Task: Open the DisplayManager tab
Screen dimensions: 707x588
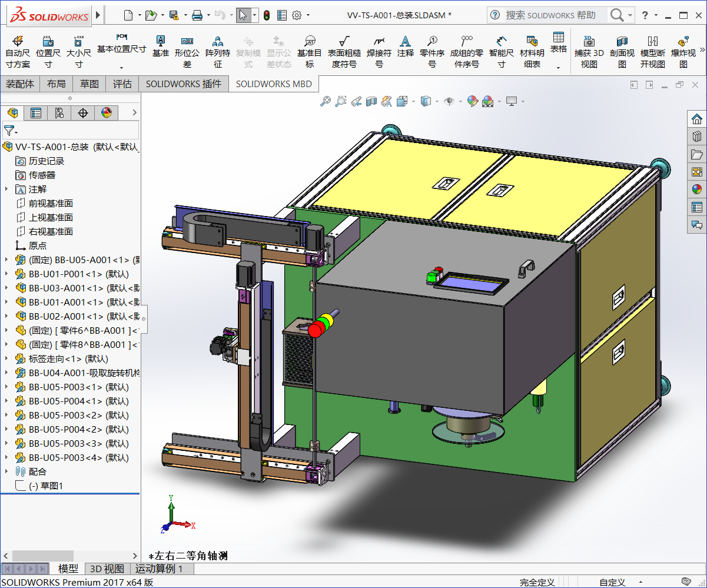Action: (x=107, y=112)
